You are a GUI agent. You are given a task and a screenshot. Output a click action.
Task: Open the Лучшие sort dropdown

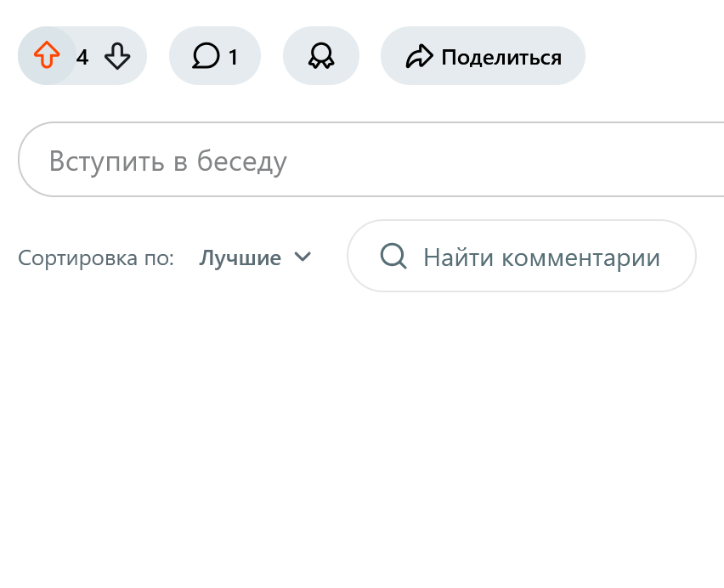(255, 257)
